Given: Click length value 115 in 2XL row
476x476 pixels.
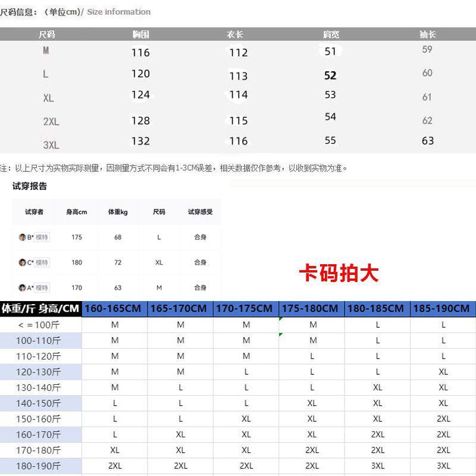Looking at the screenshot, I should pyautogui.click(x=239, y=121).
